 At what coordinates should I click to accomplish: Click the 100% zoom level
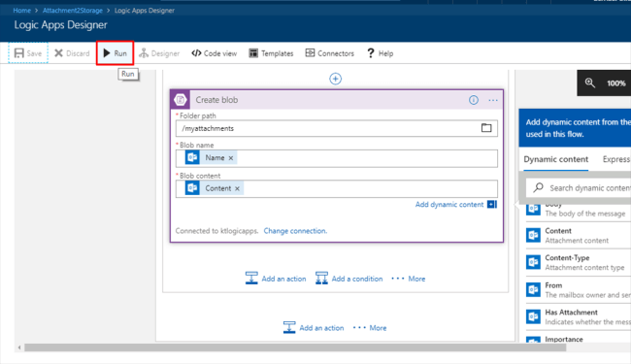point(616,83)
